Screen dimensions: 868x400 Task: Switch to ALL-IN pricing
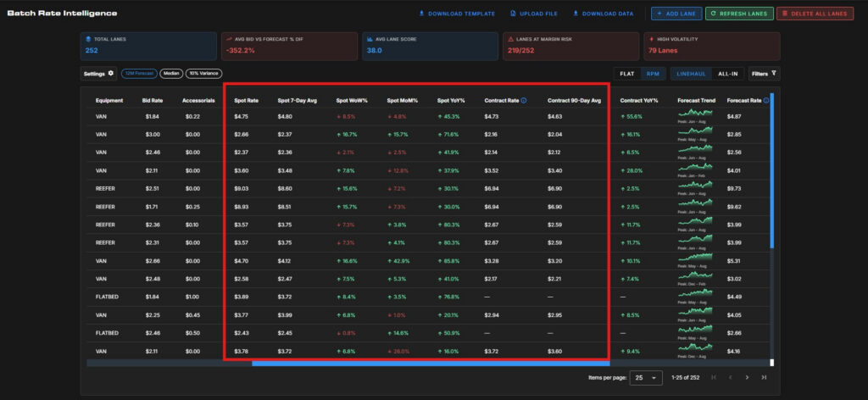[x=727, y=74]
